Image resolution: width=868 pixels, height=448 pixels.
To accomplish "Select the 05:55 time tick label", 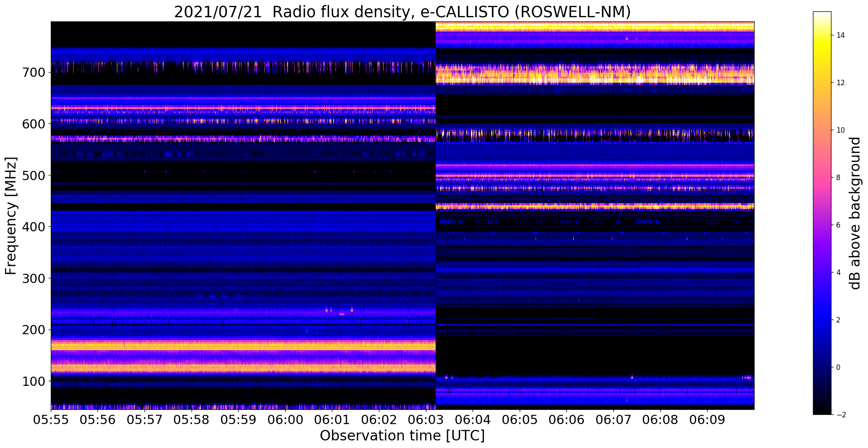I will pos(51,420).
